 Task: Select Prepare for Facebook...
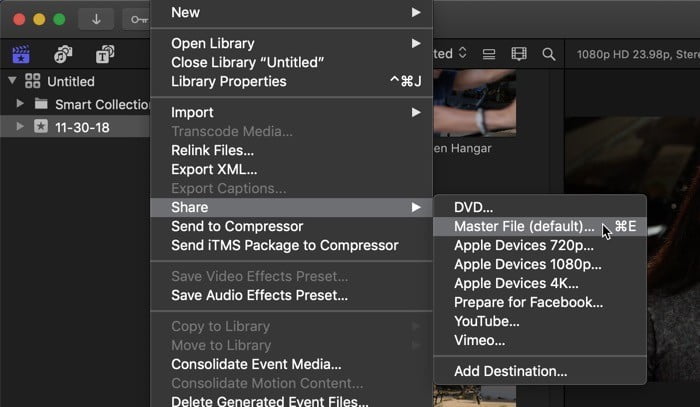[540, 303]
